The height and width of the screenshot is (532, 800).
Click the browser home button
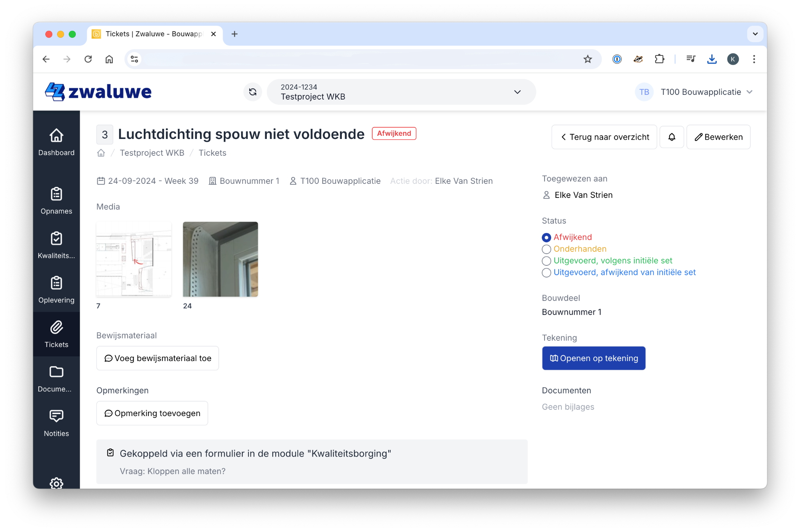[x=109, y=59]
